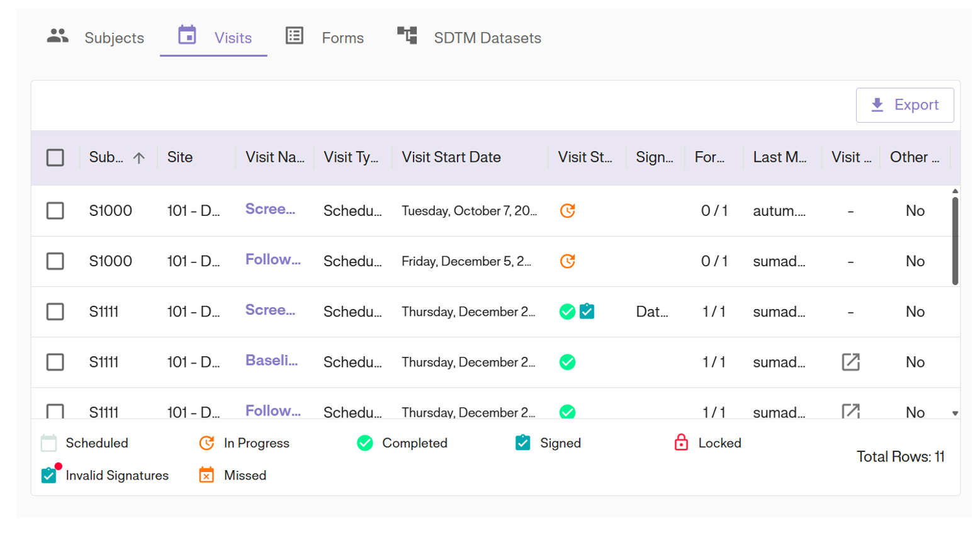This screenshot has width=980, height=535.
Task: Sort by Subject column using the arrow
Action: tap(139, 158)
